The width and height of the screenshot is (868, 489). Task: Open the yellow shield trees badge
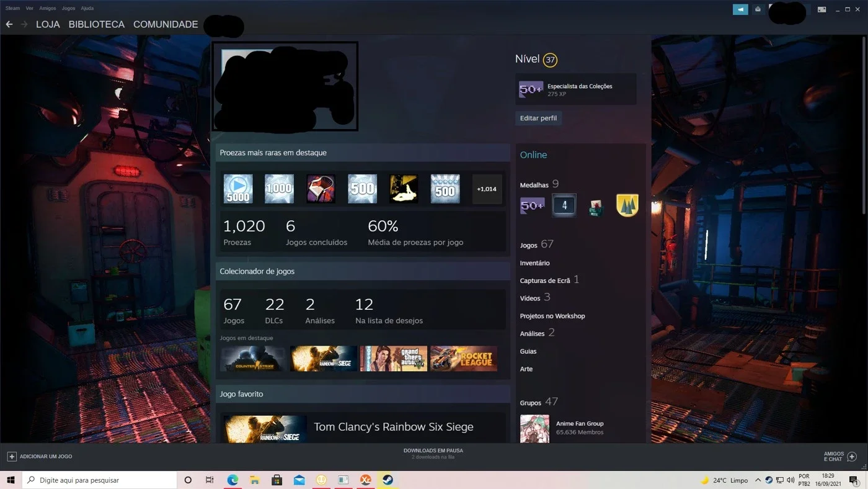pos(627,205)
